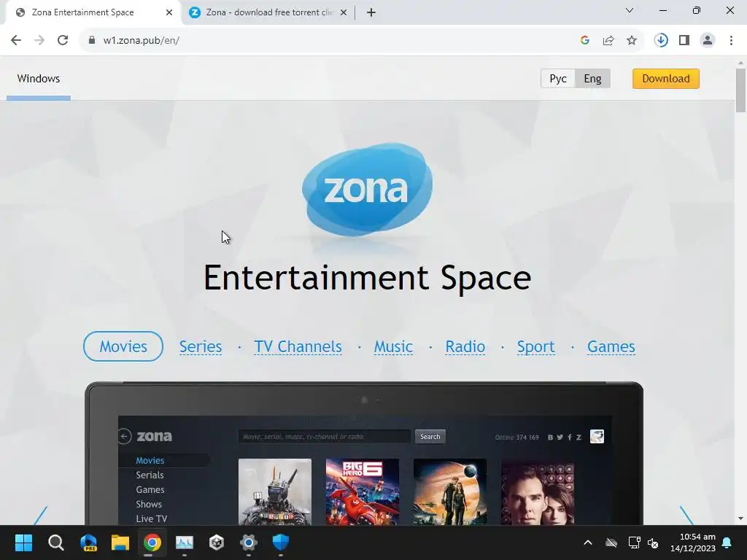Open the Chrome profile avatar
The width and height of the screenshot is (747, 560).
point(708,41)
